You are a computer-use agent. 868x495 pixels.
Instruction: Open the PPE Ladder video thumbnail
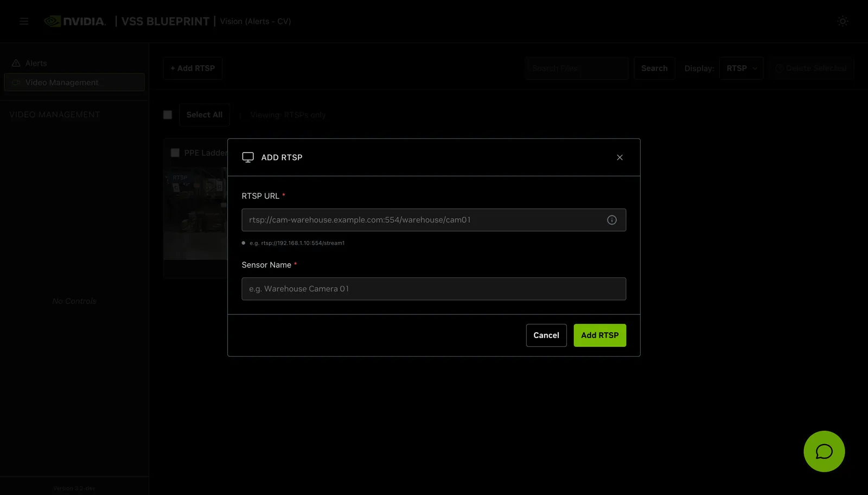(x=196, y=213)
